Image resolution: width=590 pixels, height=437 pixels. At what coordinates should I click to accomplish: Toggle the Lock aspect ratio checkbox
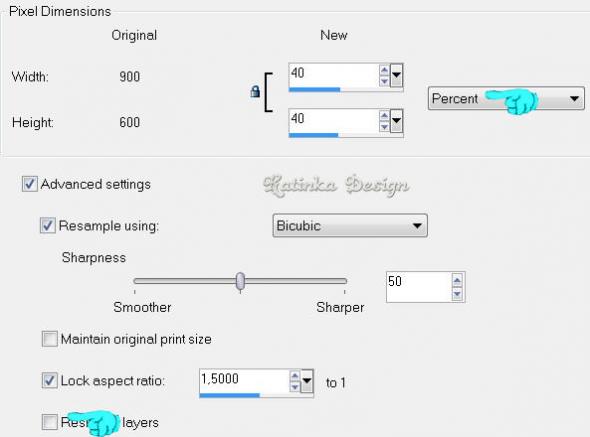click(50, 381)
